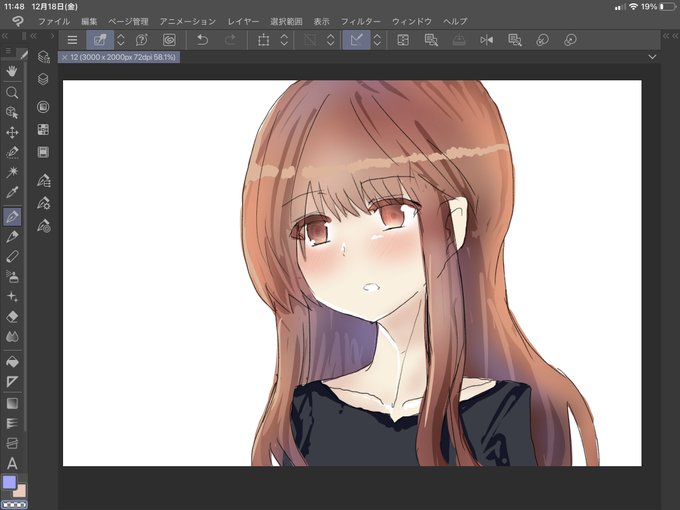Select the Gradient tool
This screenshot has height=510, width=680.
click(12, 403)
